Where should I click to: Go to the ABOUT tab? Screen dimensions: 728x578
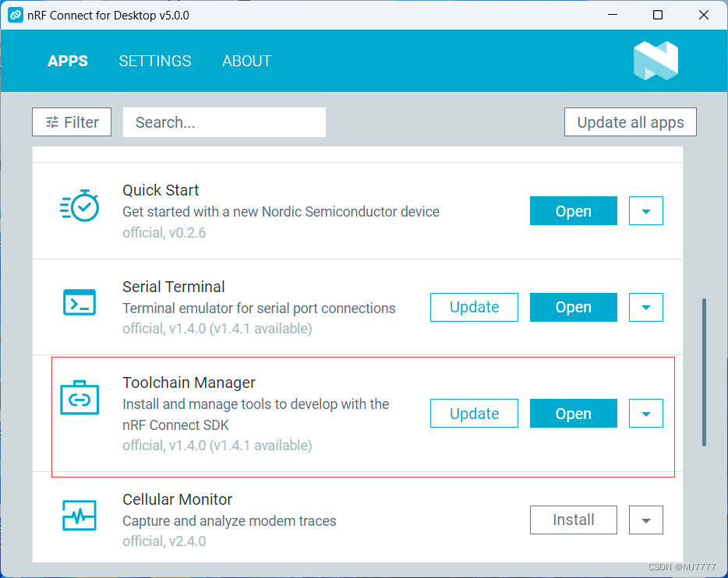[246, 61]
